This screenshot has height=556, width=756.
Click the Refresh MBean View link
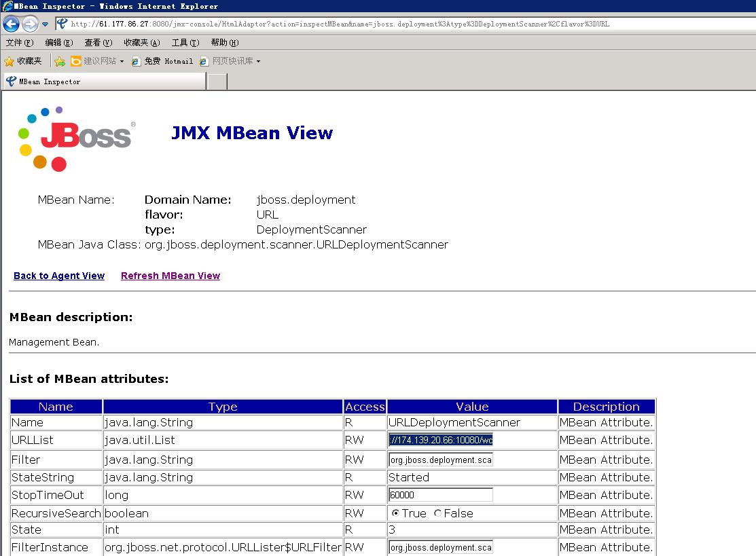tap(170, 276)
